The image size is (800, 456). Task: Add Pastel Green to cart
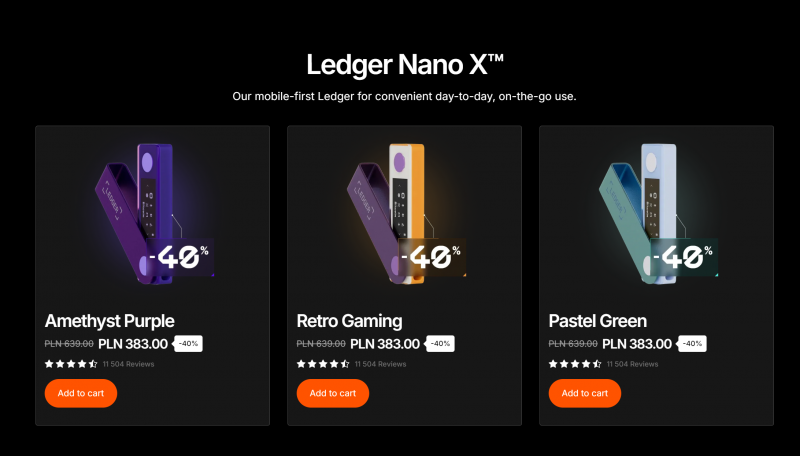point(585,393)
